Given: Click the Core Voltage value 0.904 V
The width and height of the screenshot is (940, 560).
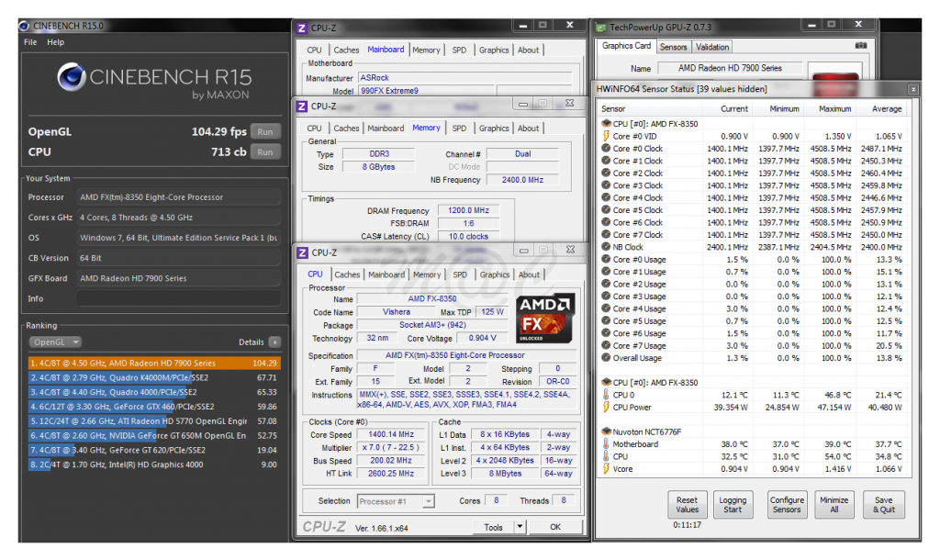Looking at the screenshot, I should tap(483, 338).
